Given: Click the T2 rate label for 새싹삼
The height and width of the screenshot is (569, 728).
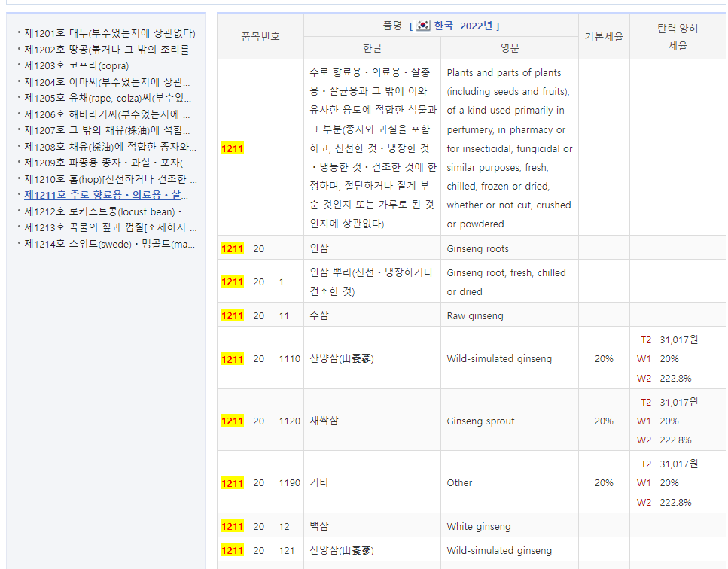Looking at the screenshot, I should click(x=646, y=402).
